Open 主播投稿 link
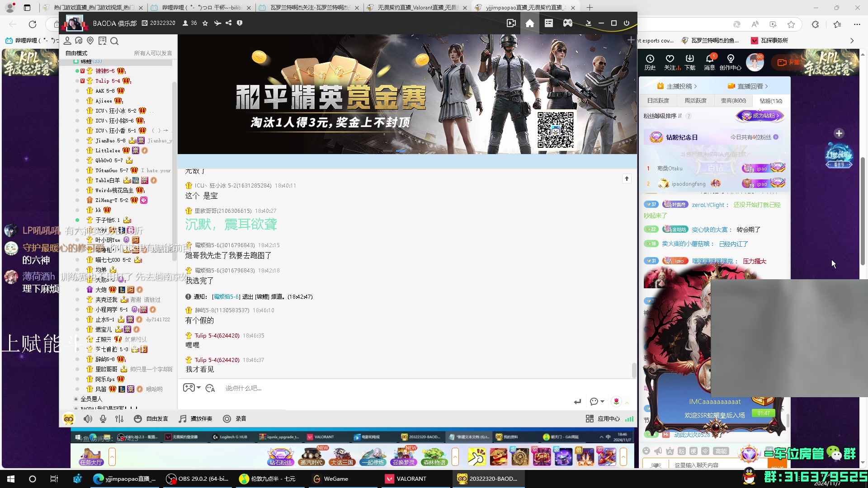The image size is (868, 488). click(677, 86)
